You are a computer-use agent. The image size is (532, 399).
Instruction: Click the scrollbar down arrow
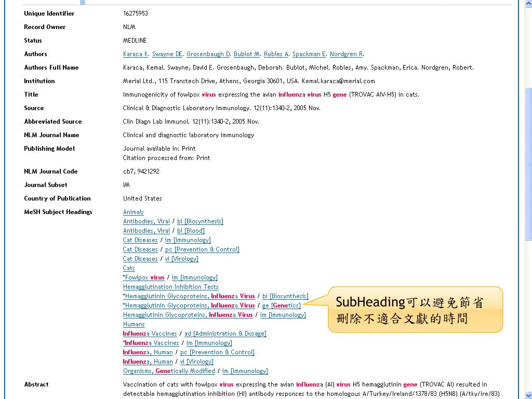528,395
